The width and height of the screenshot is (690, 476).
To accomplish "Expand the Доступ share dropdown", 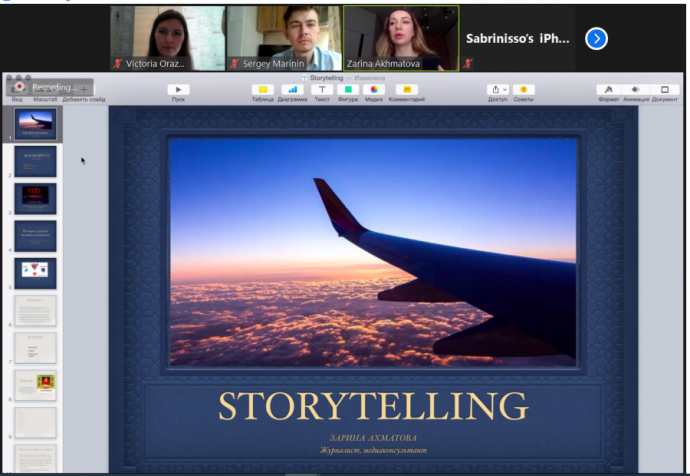I will (x=497, y=90).
